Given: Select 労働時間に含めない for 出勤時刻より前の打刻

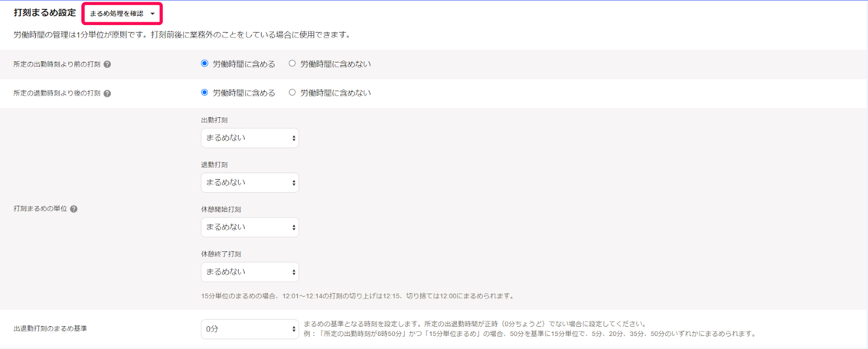Looking at the screenshot, I should pos(292,64).
